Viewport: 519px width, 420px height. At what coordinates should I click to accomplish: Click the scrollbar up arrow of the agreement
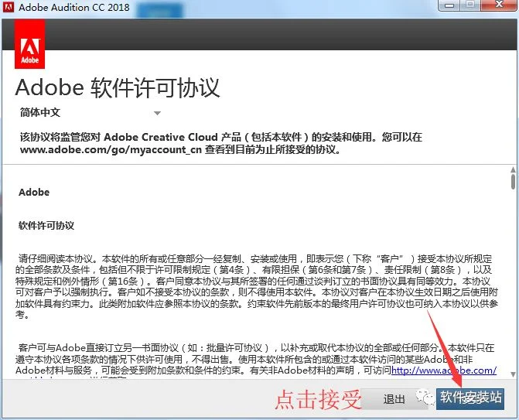[x=513, y=170]
